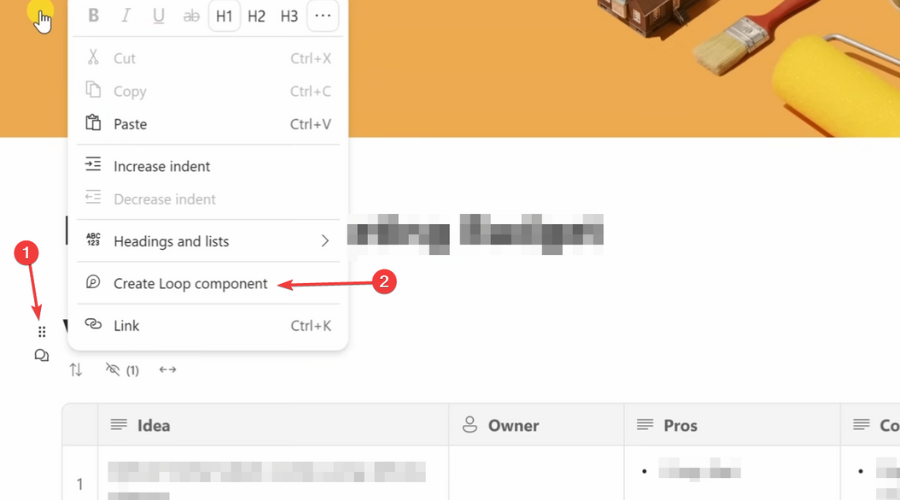900x500 pixels.
Task: Open the comments bubble icon
Action: (41, 356)
